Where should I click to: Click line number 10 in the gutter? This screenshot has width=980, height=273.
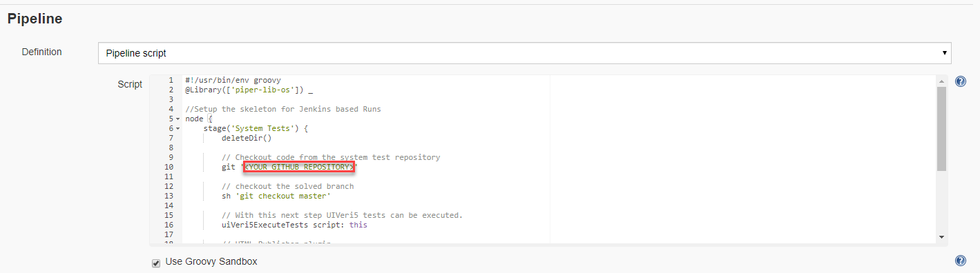tap(169, 167)
